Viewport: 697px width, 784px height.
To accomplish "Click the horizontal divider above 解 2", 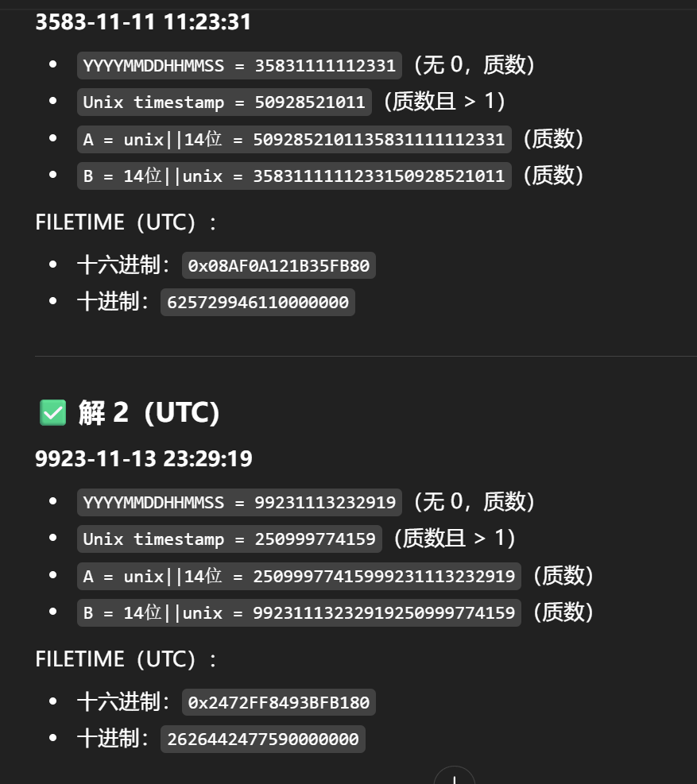I will (366, 356).
